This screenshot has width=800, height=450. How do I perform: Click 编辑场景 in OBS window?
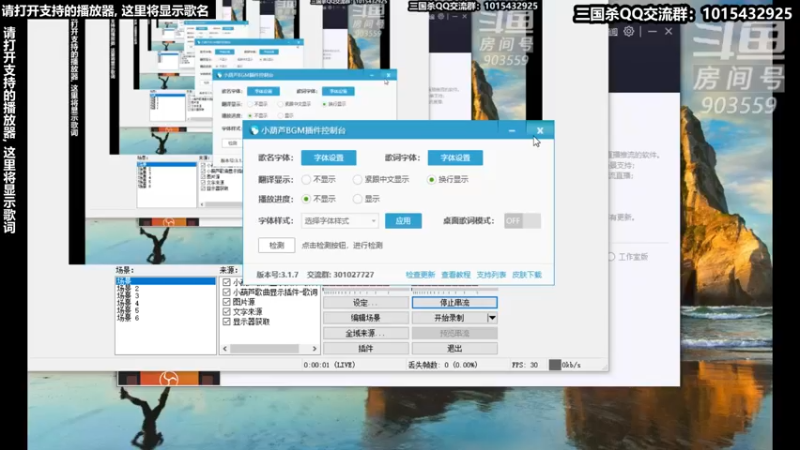366,318
